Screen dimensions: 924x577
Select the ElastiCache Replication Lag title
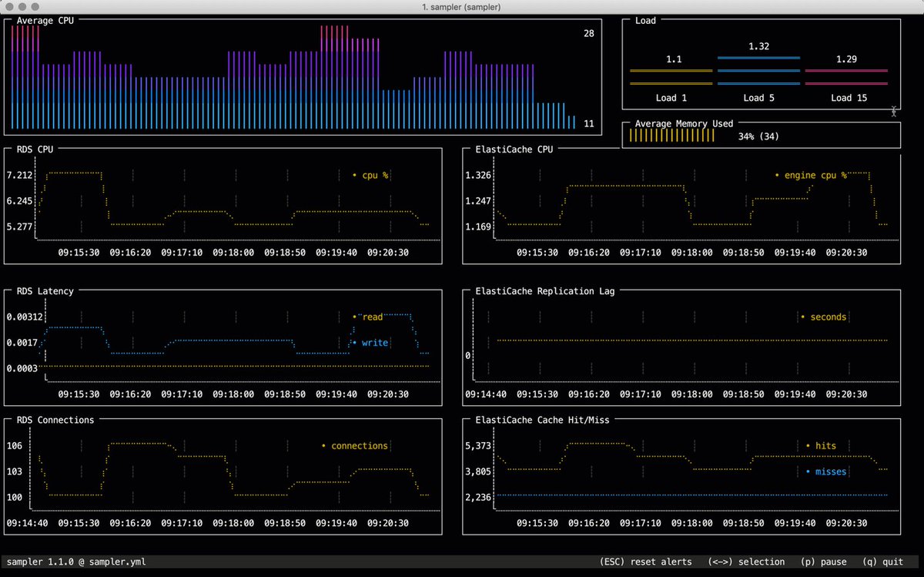point(545,291)
